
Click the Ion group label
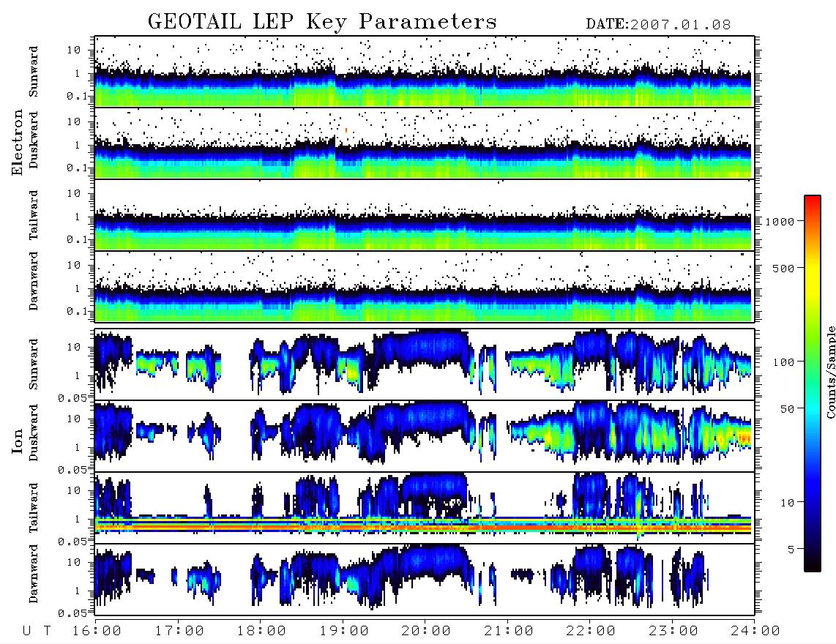18,441
